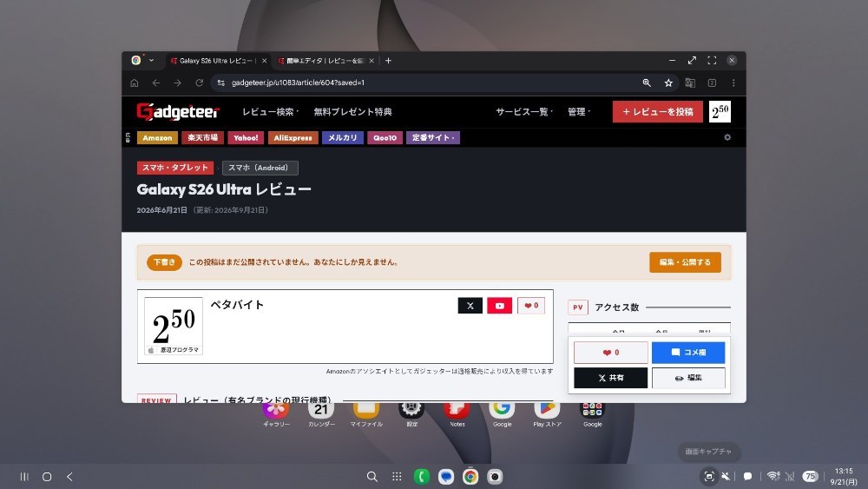Viewport: 868px width, 489px height.
Task: Click the heart 0 button in floating panel
Action: click(610, 353)
